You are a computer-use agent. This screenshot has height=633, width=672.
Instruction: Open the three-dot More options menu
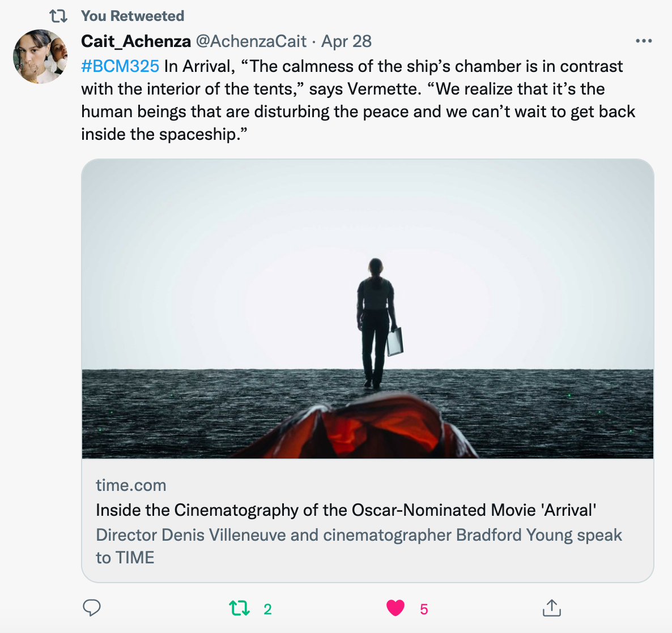[644, 41]
